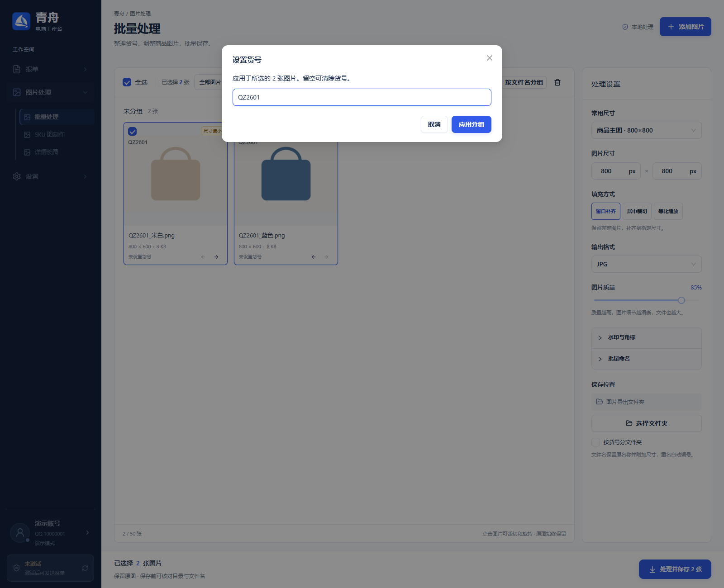Click the 批量处理 image icon in sidebar
The image size is (724, 588).
(27, 117)
